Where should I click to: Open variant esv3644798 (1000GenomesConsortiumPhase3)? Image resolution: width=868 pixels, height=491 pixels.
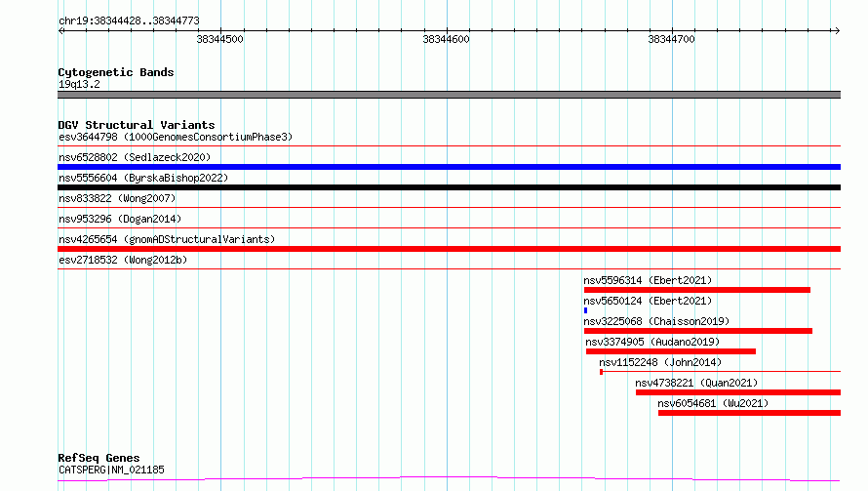point(176,137)
